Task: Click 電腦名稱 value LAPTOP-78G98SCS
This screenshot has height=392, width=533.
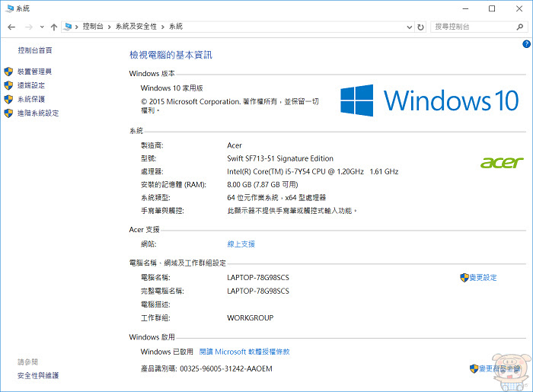Action: (x=258, y=278)
